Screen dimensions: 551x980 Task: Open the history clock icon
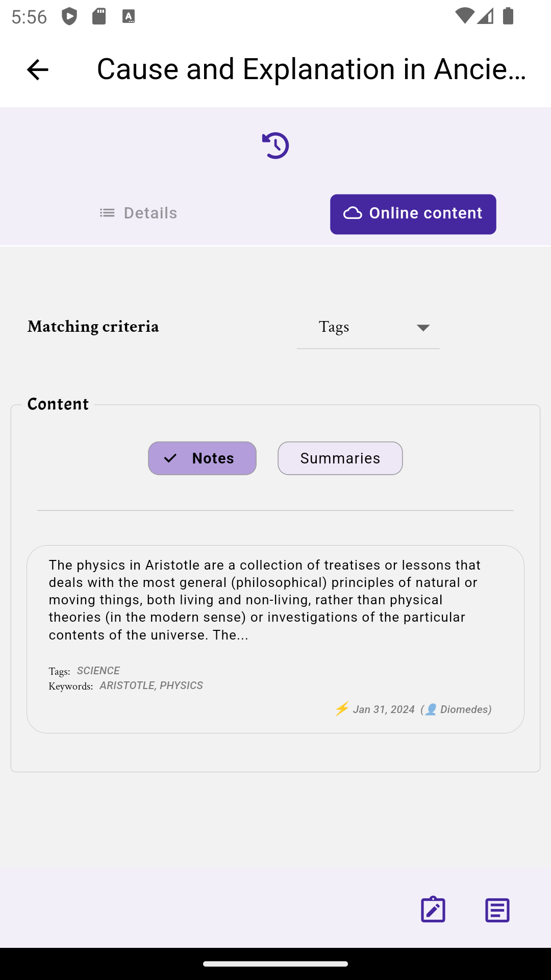coord(275,145)
